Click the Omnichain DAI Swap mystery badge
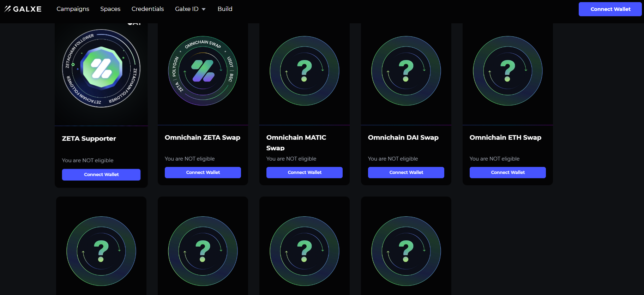644x295 pixels. click(406, 71)
